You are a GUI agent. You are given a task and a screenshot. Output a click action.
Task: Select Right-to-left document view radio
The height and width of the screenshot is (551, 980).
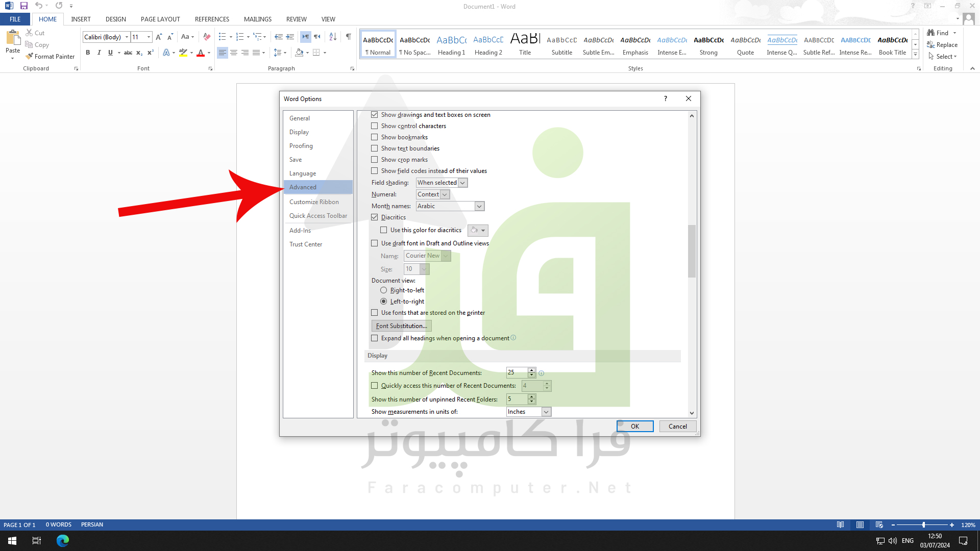384,290
